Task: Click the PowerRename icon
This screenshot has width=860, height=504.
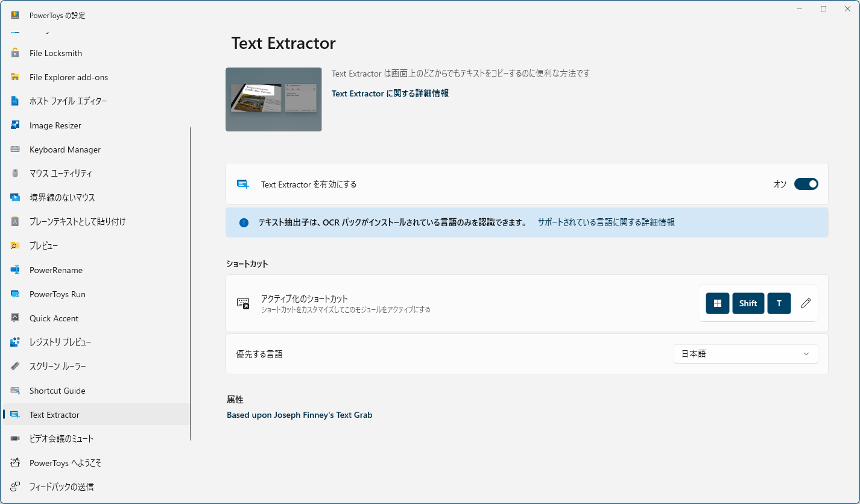Action: tap(15, 270)
